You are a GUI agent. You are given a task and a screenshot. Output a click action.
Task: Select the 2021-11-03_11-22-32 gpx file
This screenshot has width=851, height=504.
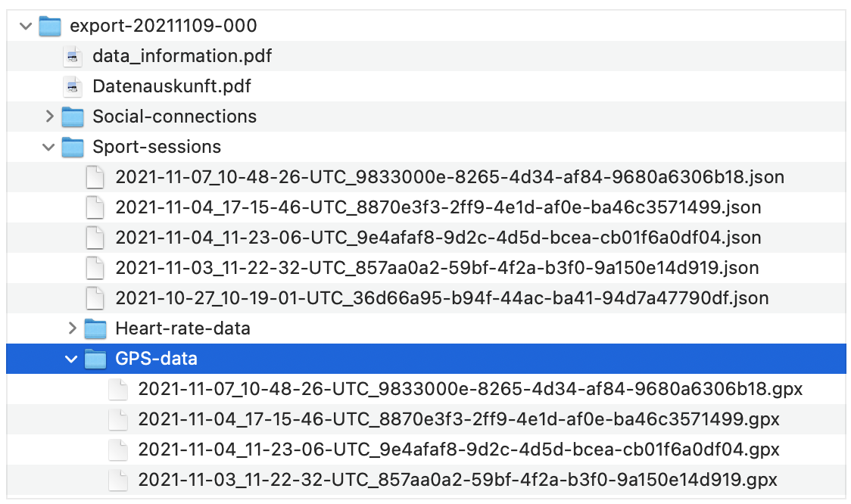click(x=457, y=480)
